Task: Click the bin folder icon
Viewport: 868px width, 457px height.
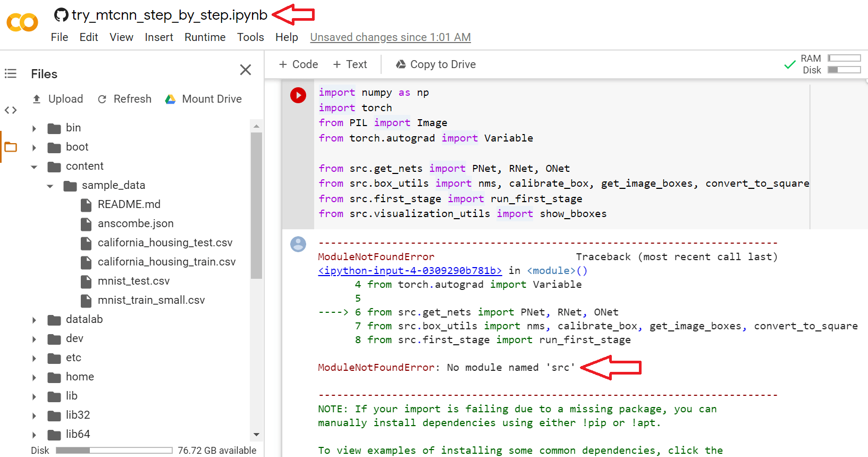Action: pyautogui.click(x=54, y=128)
